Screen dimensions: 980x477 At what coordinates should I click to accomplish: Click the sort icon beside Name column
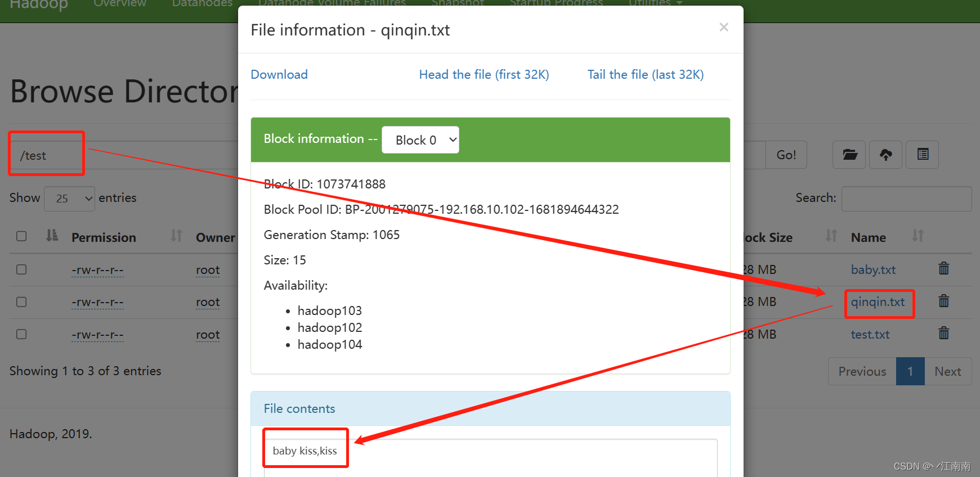(x=918, y=236)
